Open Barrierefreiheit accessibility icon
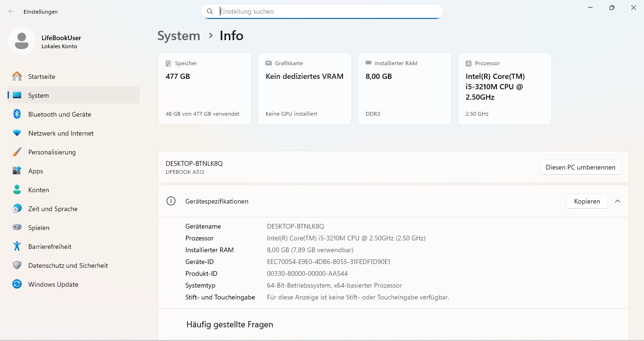 coord(17,247)
